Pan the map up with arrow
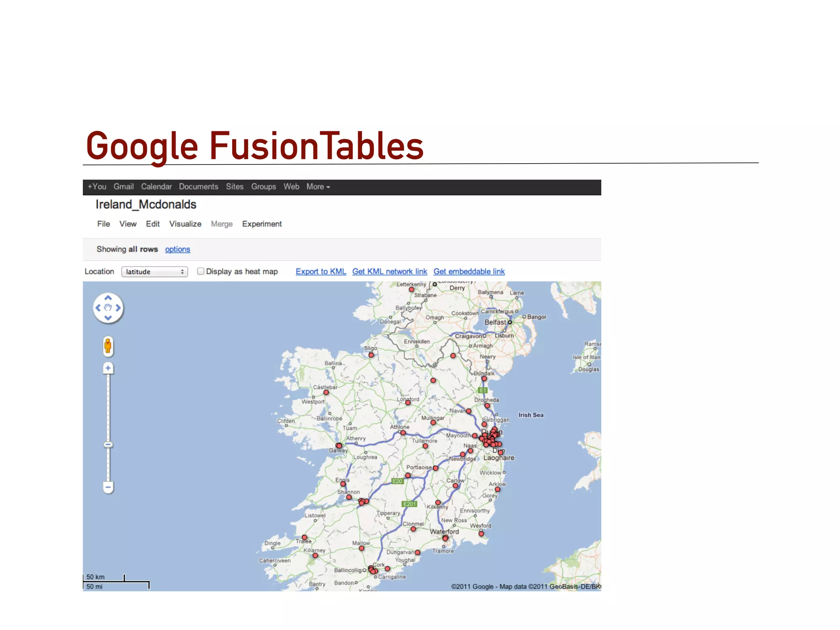Image resolution: width=840 pixels, height=630 pixels. coord(108,298)
